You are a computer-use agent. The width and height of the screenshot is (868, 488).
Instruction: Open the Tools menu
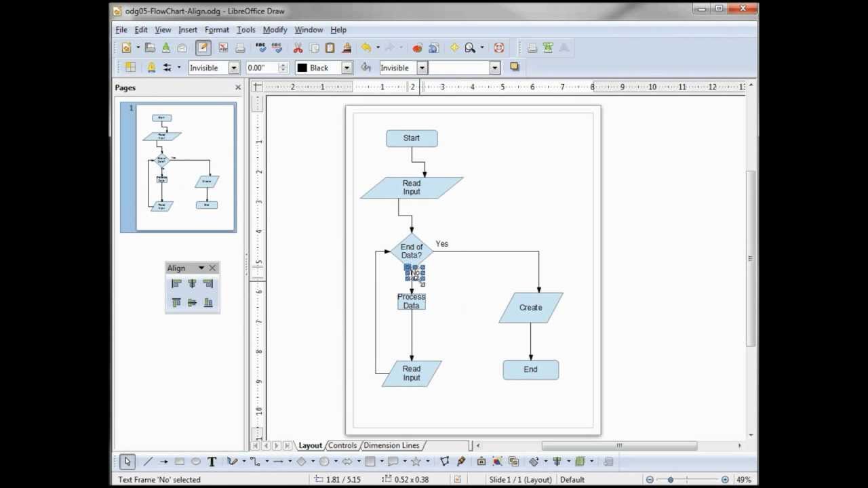(245, 30)
